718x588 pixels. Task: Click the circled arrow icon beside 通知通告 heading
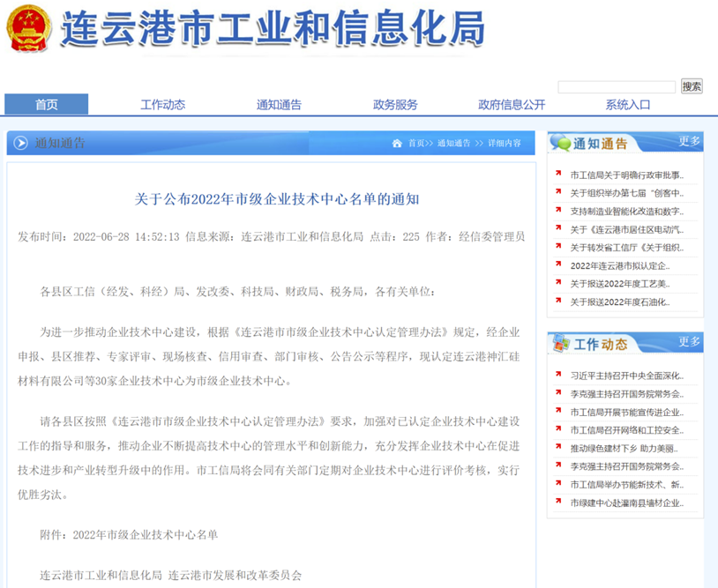tap(20, 143)
